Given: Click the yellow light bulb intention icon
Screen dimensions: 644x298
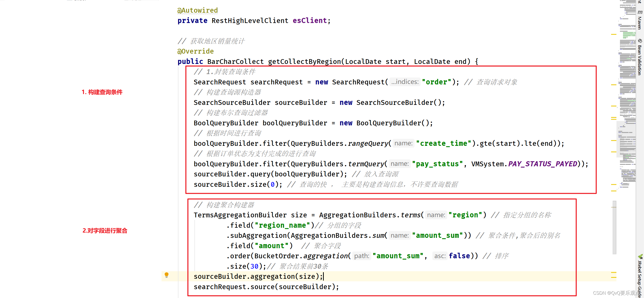Looking at the screenshot, I should click(x=166, y=275).
